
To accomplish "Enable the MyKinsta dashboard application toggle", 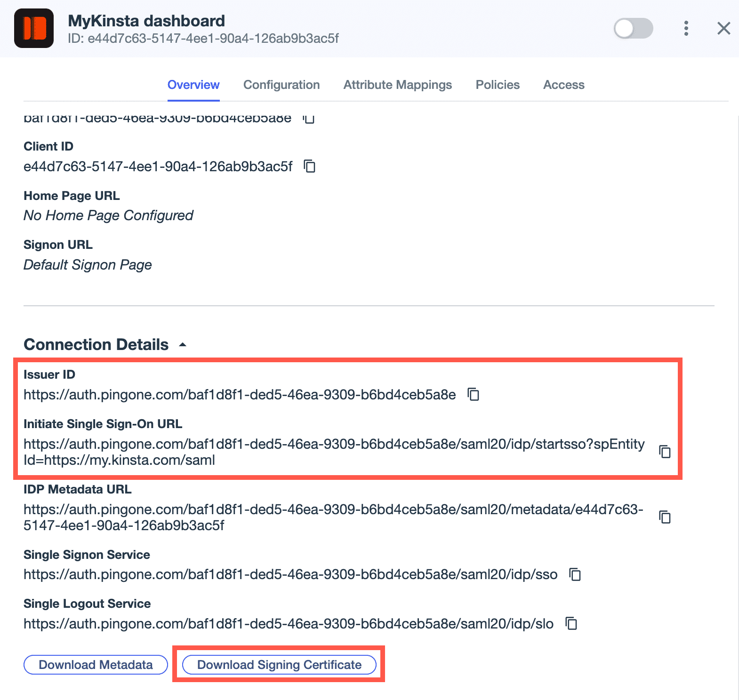I will click(x=634, y=28).
